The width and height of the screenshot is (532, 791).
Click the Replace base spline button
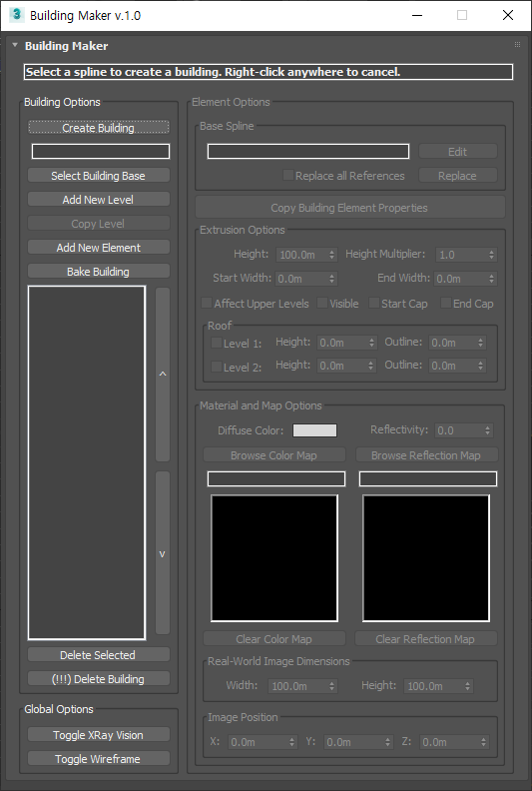click(457, 176)
